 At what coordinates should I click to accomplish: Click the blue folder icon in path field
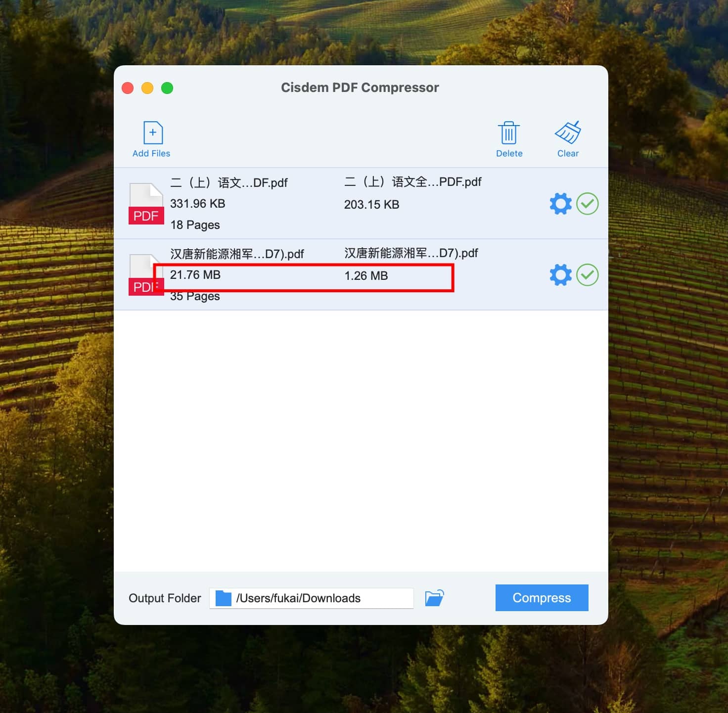click(x=224, y=598)
